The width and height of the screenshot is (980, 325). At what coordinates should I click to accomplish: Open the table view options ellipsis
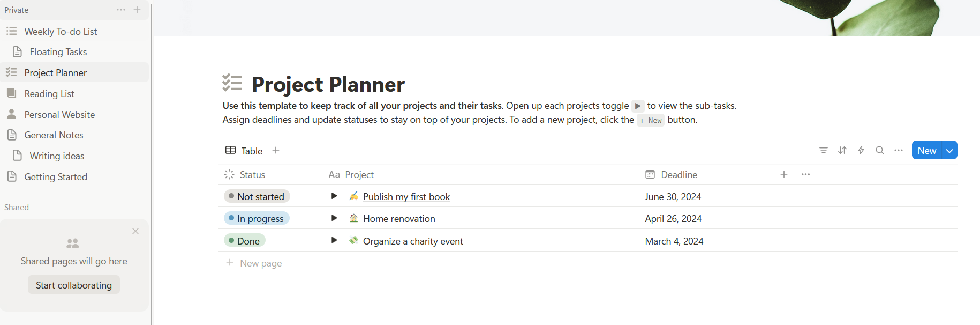[899, 151]
